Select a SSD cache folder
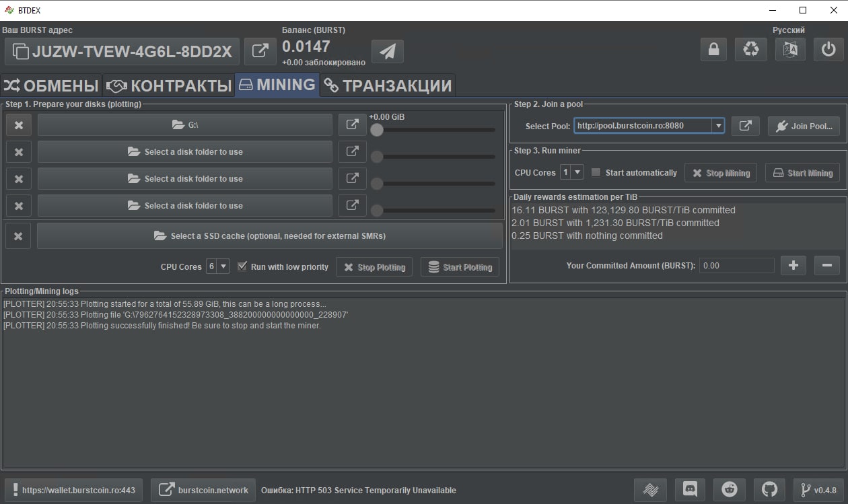This screenshot has width=848, height=504. click(x=270, y=236)
